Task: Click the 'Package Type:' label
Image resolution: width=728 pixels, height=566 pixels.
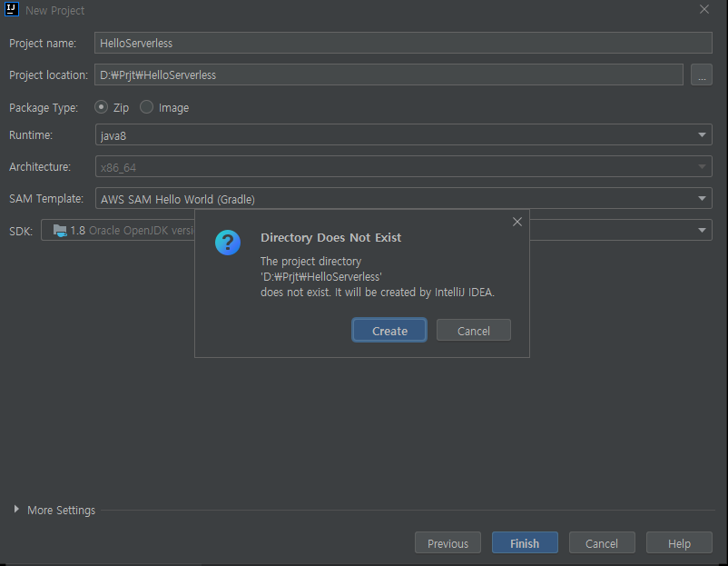Action: [x=44, y=108]
